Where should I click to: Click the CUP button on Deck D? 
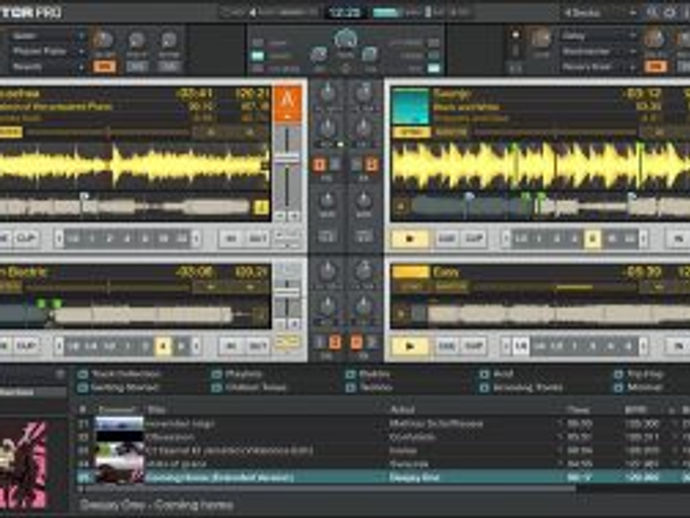(x=474, y=346)
